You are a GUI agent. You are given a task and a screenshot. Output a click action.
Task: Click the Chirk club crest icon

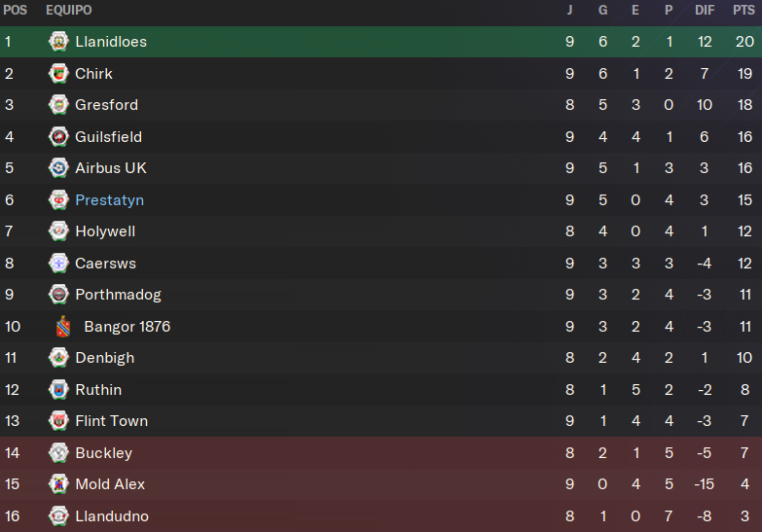(58, 73)
